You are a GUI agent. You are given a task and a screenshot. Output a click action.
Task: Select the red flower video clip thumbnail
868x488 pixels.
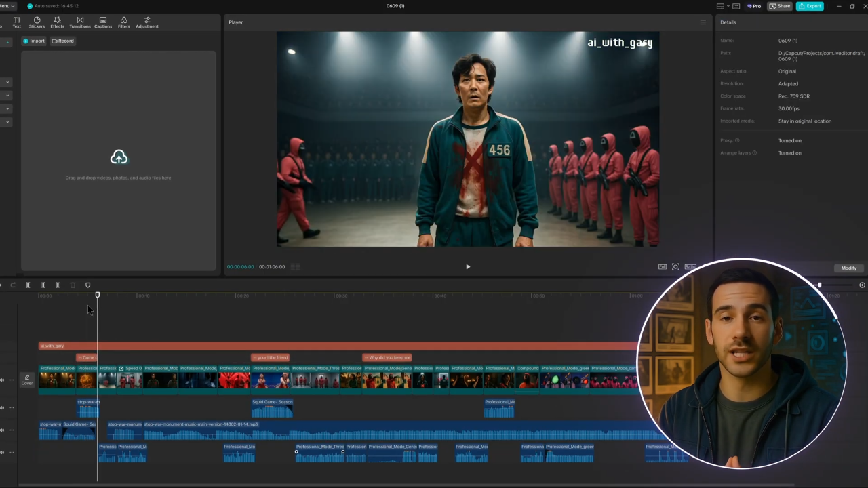point(235,380)
